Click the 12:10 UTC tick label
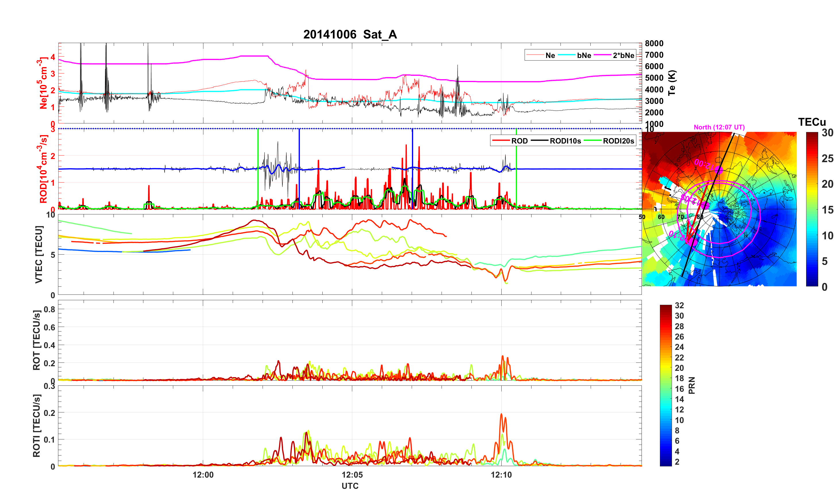834x504 pixels. click(x=501, y=475)
